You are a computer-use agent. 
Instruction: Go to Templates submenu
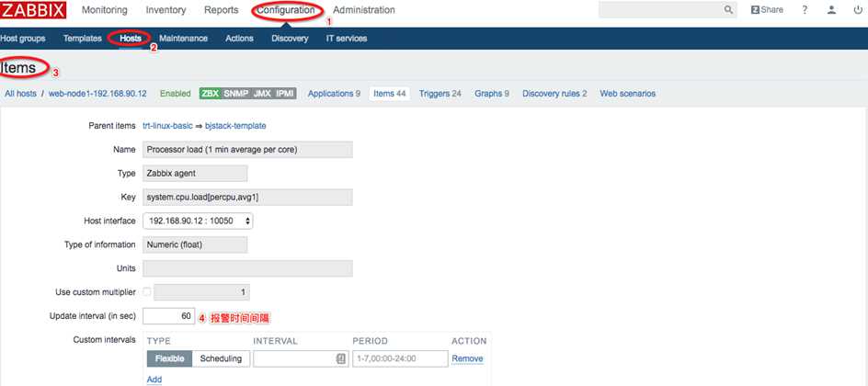pos(83,39)
